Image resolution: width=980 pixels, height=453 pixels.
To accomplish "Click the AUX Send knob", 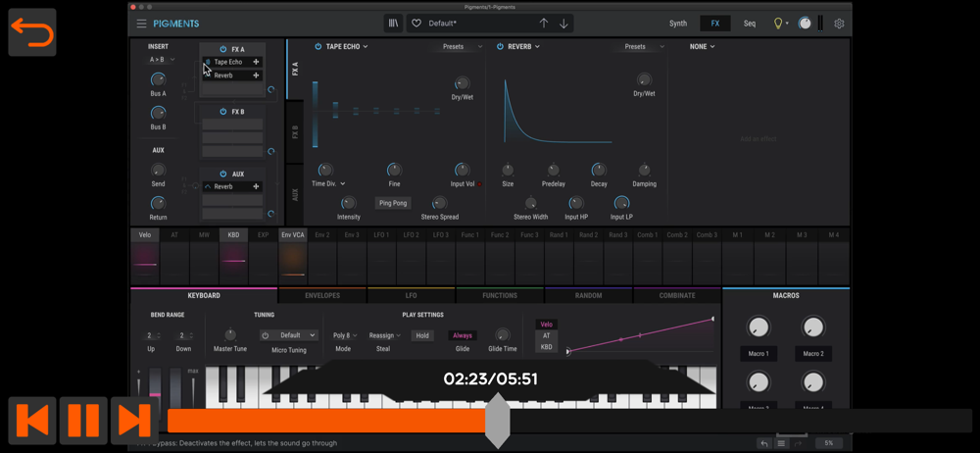I will [x=158, y=171].
